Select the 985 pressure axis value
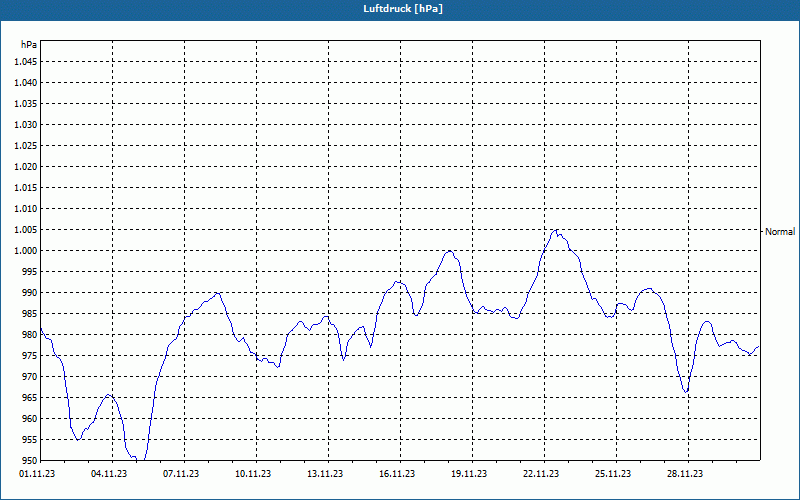800x500 pixels. [x=31, y=314]
